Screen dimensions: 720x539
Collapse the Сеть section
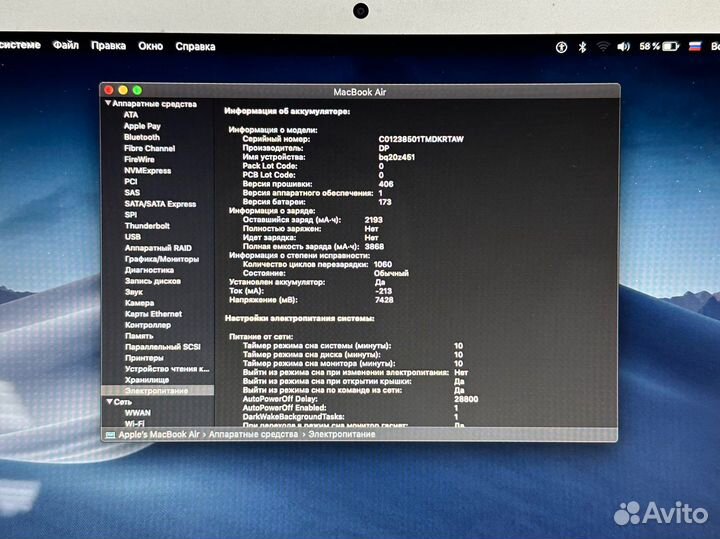point(109,401)
